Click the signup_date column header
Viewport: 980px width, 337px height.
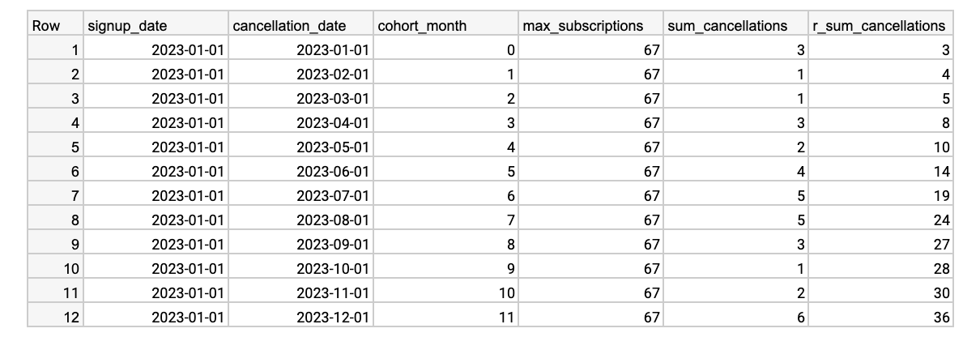155,26
